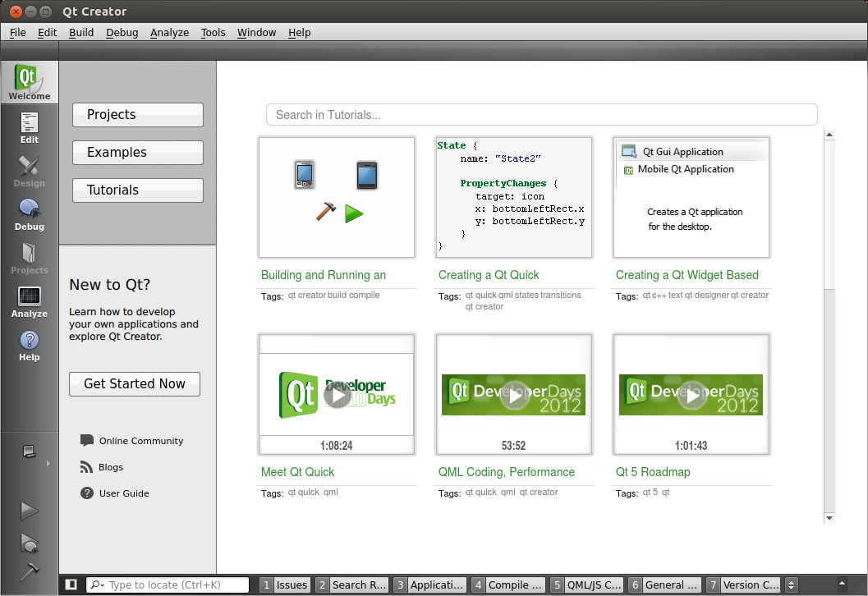Open the Analyze menu

coord(169,33)
